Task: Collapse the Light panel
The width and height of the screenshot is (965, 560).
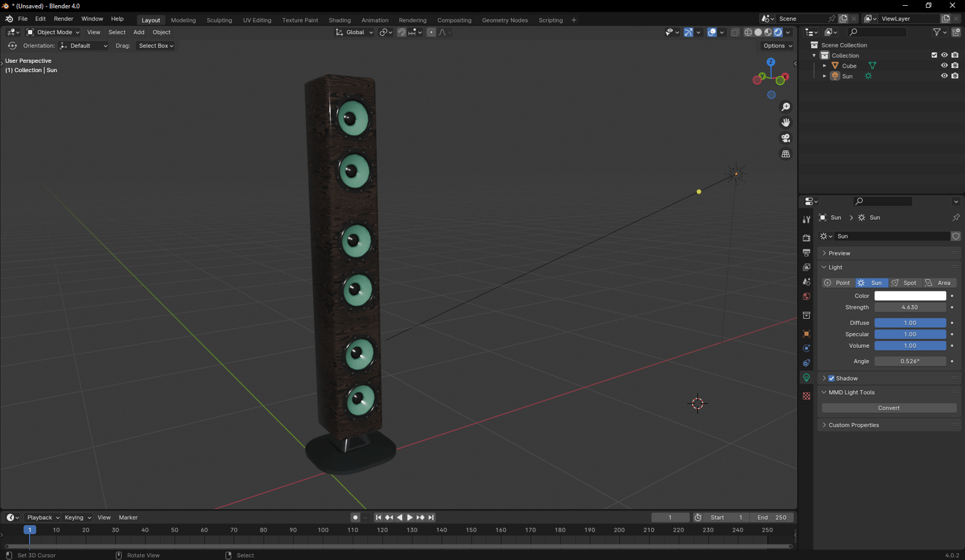Action: pos(824,267)
